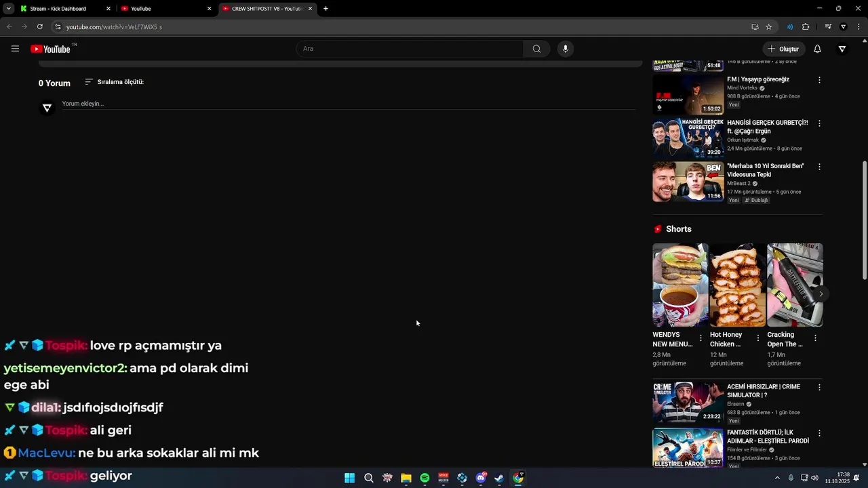Open options for Merhaba 10 Yıl video
Image resolution: width=868 pixels, height=488 pixels.
(819, 167)
